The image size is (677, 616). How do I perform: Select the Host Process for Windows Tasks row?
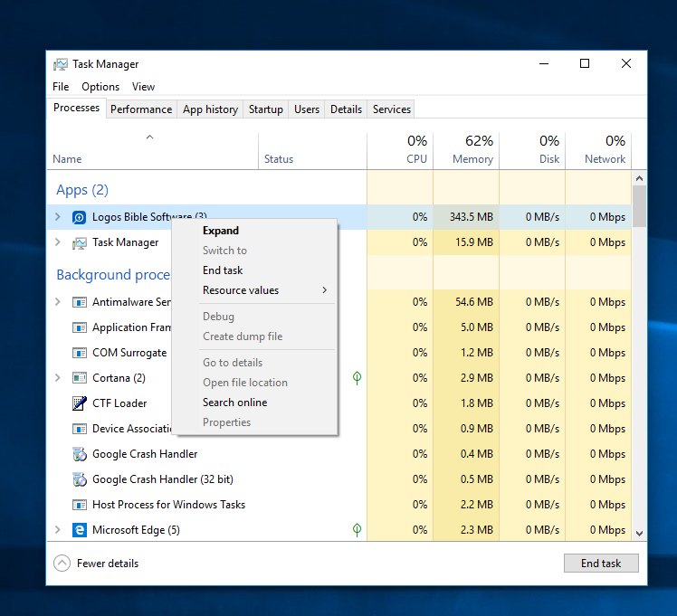[x=339, y=505]
